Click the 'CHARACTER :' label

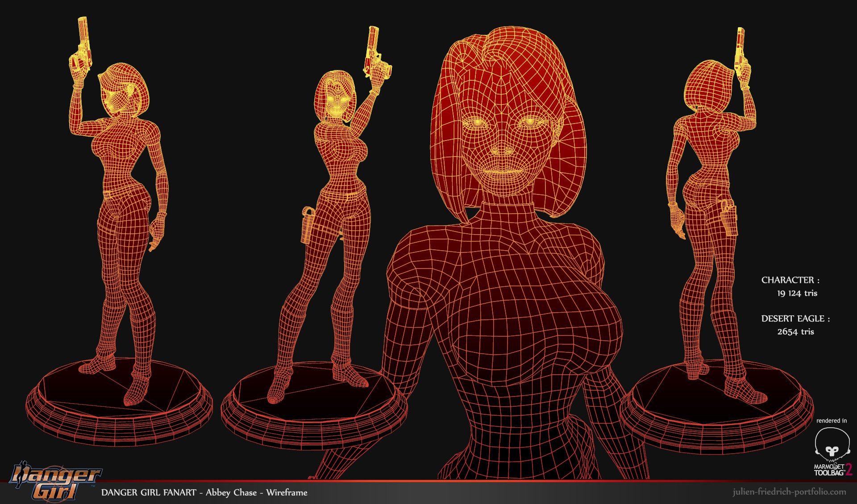[x=790, y=280]
